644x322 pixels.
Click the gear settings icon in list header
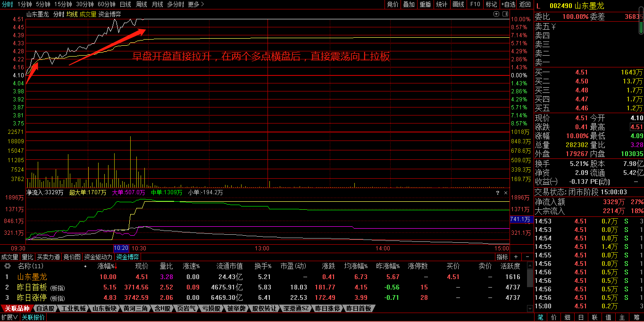(8, 266)
